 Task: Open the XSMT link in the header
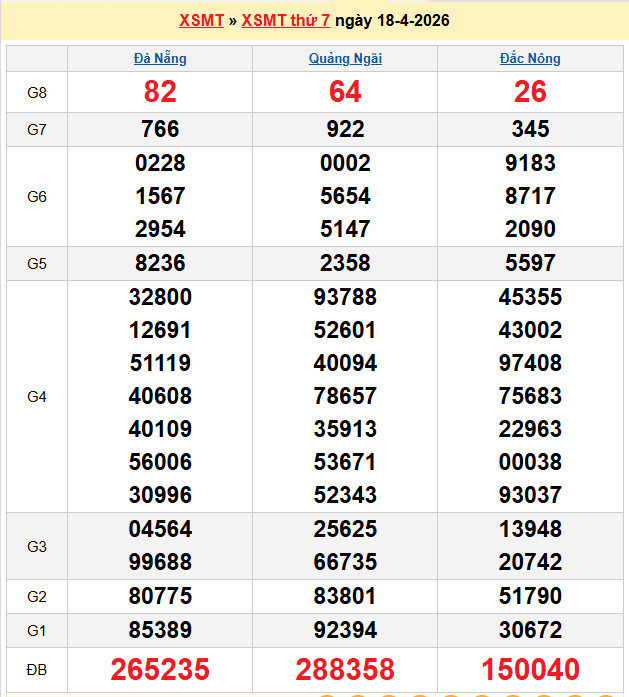tap(201, 20)
